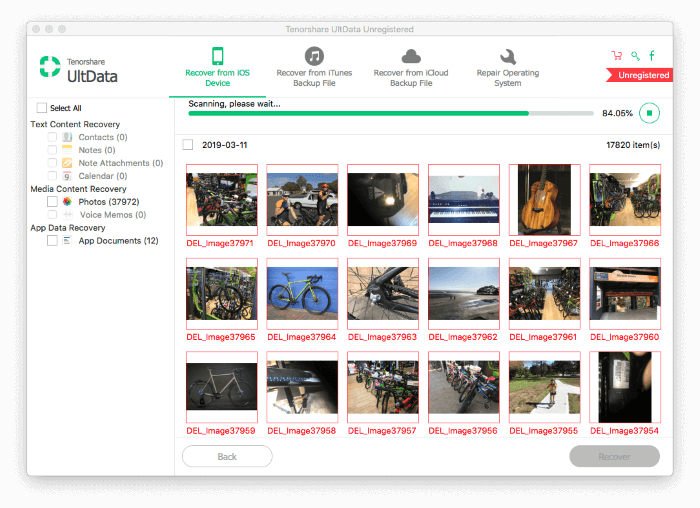The image size is (700, 508).
Task: Click the Note Attachments icon
Action: coord(67,163)
